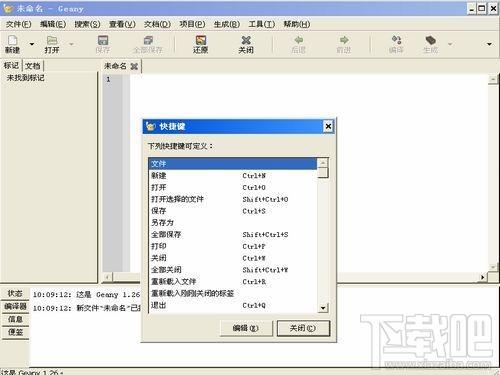Click the shortcut list scrollbar thumb
The width and height of the screenshot is (500, 375).
point(323,173)
